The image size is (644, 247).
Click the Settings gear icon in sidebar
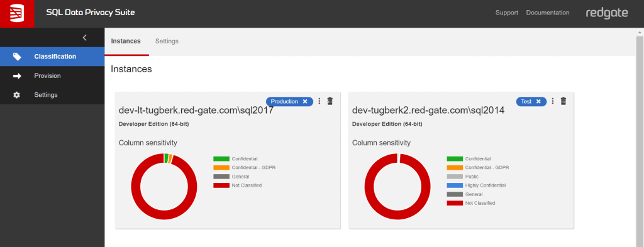click(x=17, y=95)
